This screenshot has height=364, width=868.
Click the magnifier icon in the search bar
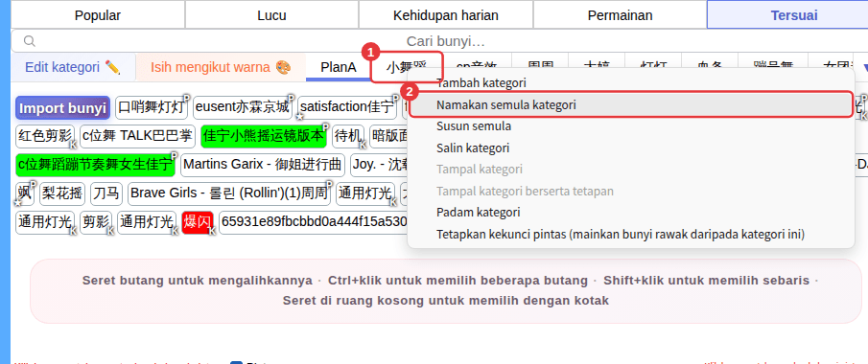pyautogui.click(x=30, y=41)
